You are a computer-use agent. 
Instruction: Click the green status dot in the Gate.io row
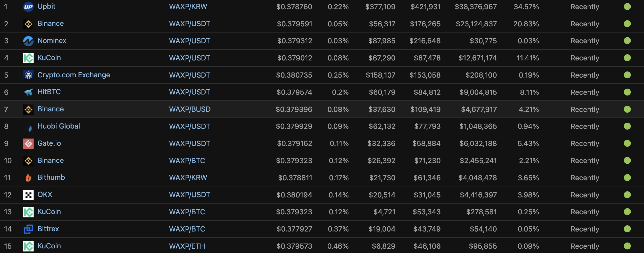pyautogui.click(x=627, y=143)
